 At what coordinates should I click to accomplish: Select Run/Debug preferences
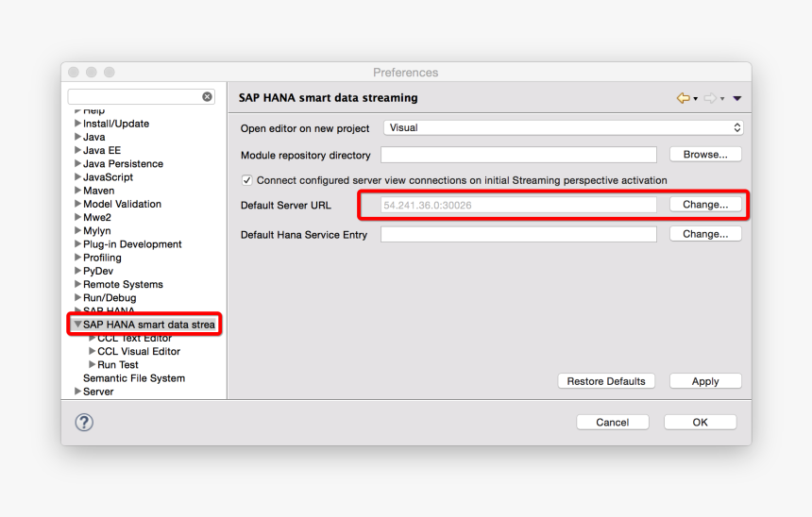(x=110, y=298)
